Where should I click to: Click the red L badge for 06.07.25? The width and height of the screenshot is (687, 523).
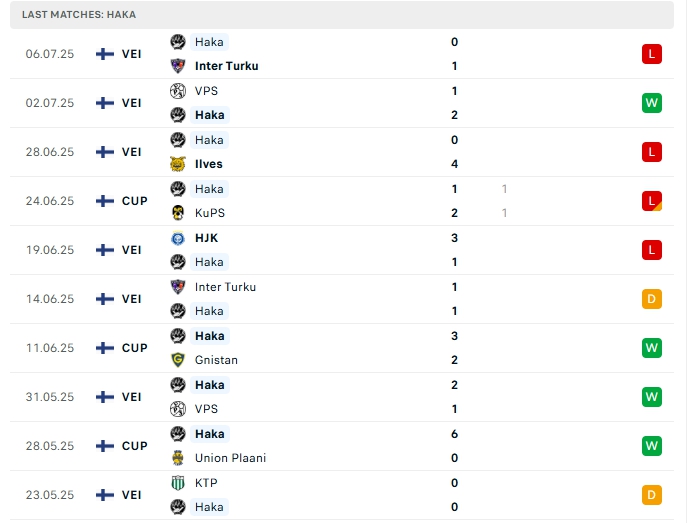652,54
